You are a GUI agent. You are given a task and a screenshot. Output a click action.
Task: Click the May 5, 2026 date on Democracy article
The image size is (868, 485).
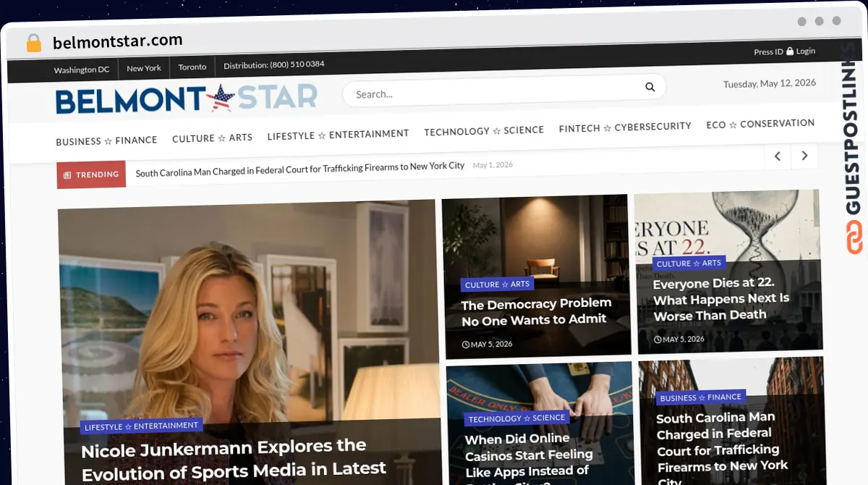(488, 345)
